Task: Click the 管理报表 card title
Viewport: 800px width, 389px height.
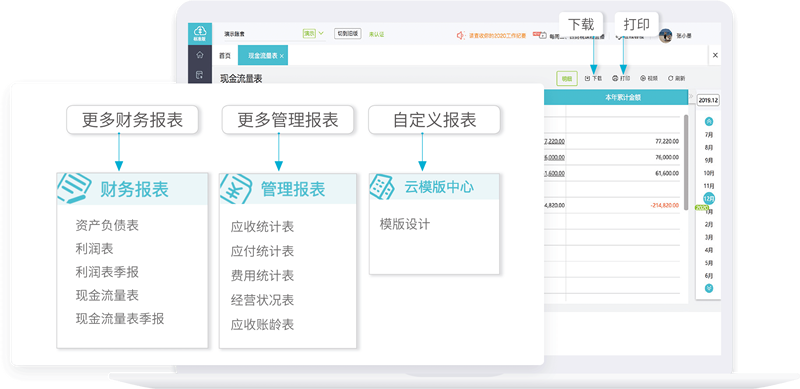Action: pos(293,189)
